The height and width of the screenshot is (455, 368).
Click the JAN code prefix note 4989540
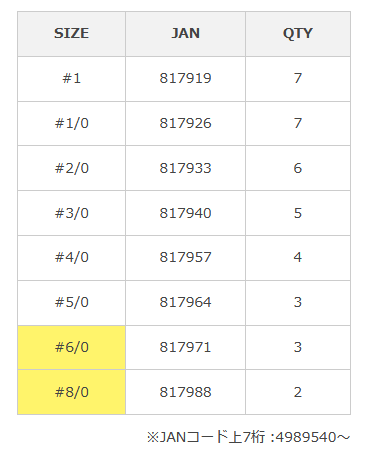point(306,437)
